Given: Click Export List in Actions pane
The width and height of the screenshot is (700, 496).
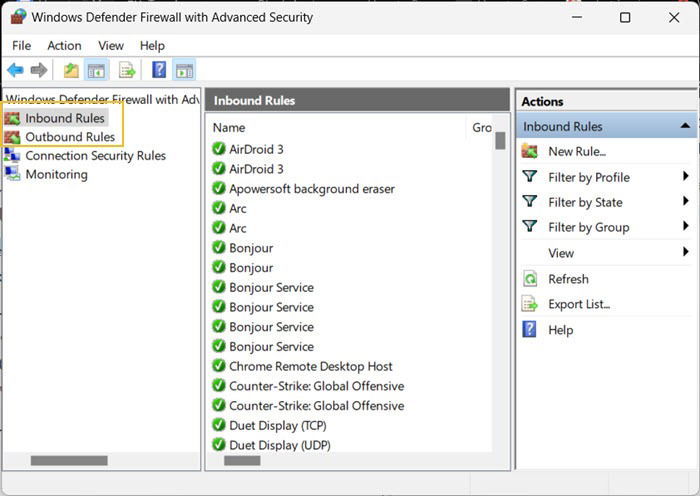Looking at the screenshot, I should (x=579, y=304).
